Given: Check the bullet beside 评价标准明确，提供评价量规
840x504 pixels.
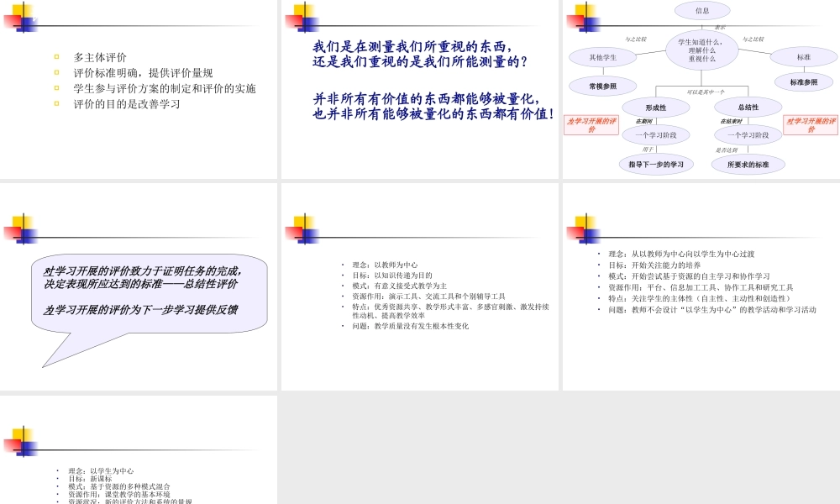Looking at the screenshot, I should [56, 71].
